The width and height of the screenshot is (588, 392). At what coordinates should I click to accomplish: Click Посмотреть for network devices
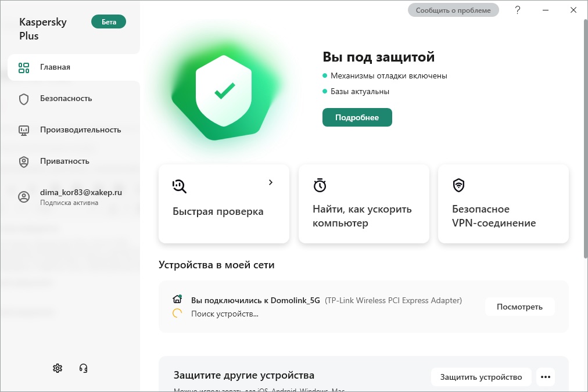(519, 307)
